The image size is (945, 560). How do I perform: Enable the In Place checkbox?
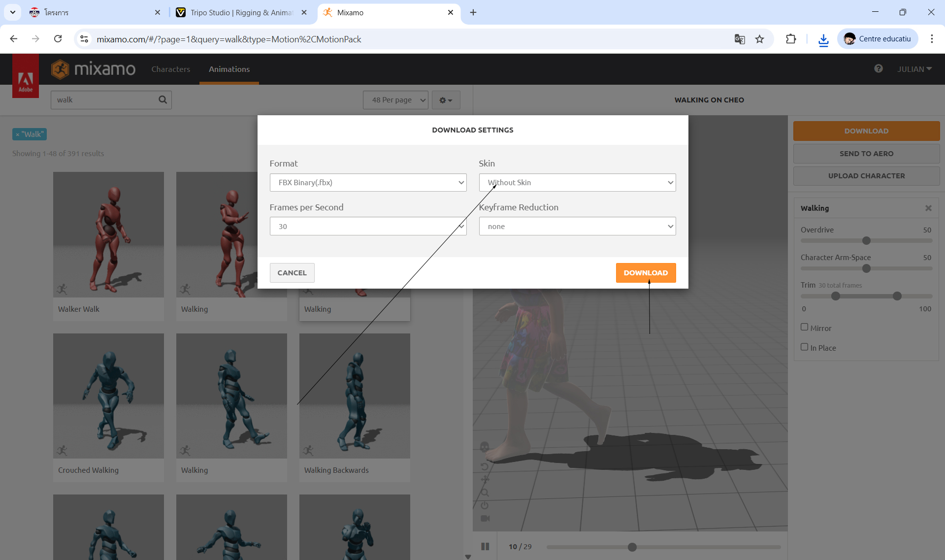point(805,347)
